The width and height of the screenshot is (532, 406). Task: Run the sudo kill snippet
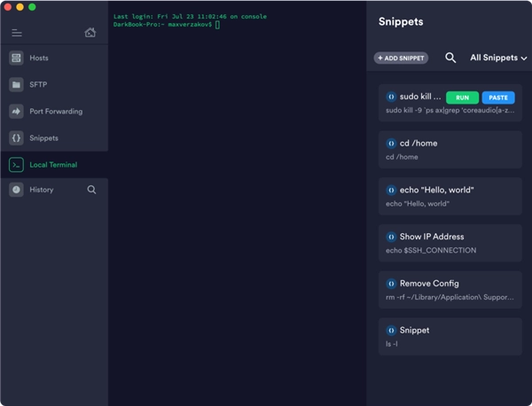(462, 97)
